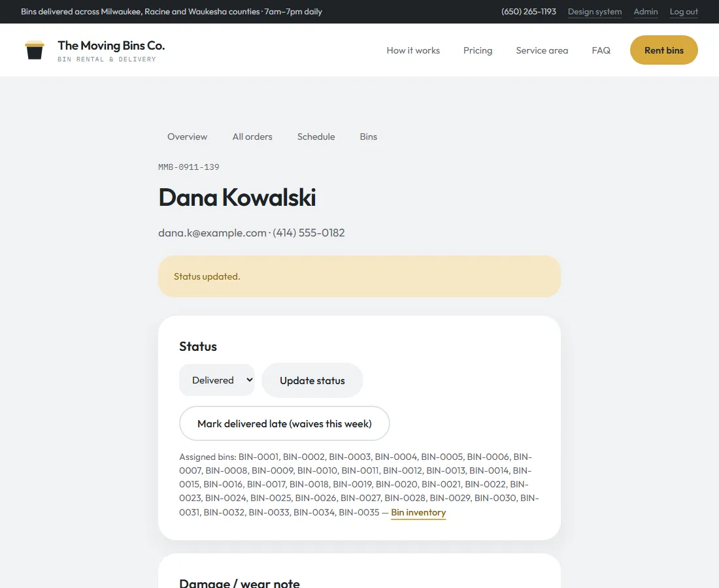Image resolution: width=719 pixels, height=588 pixels.
Task: Switch to the All orders tab
Action: (252, 137)
